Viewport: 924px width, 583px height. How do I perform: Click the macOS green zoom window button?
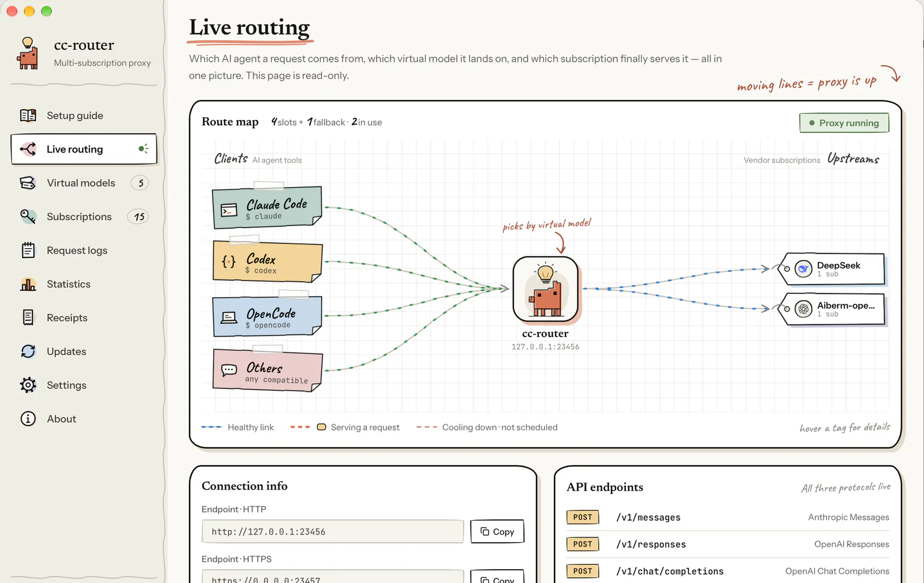pyautogui.click(x=47, y=11)
